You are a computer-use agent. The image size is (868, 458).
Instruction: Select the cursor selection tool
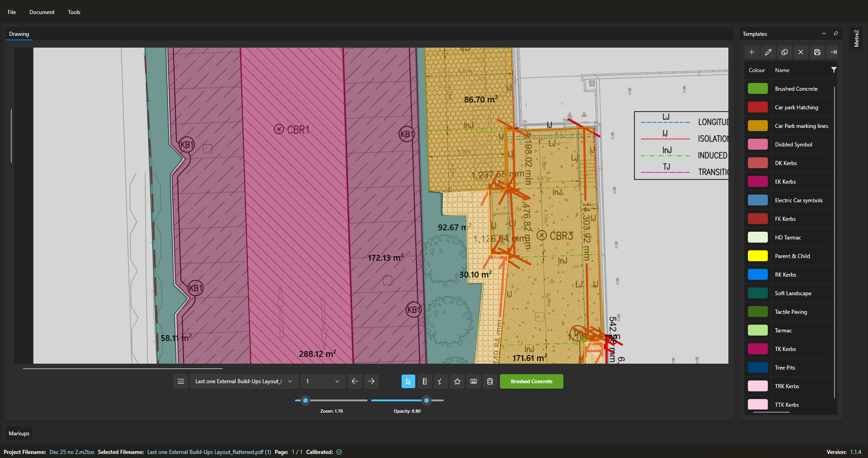(407, 381)
